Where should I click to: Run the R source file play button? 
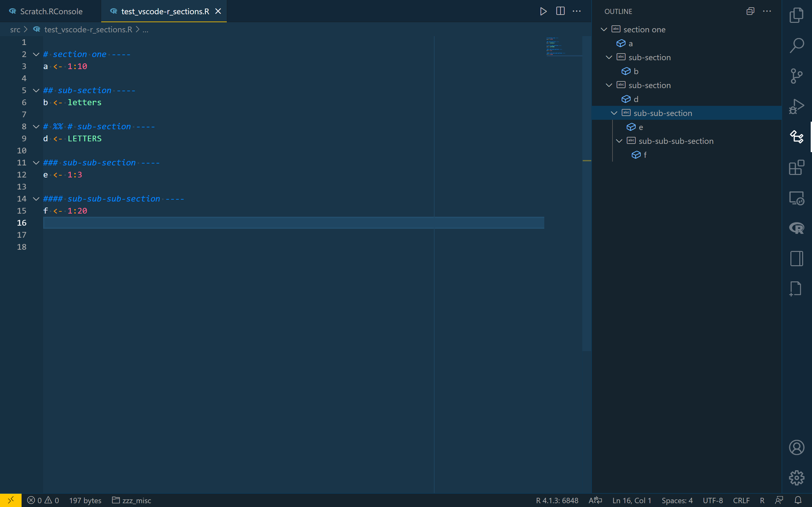[x=543, y=11]
